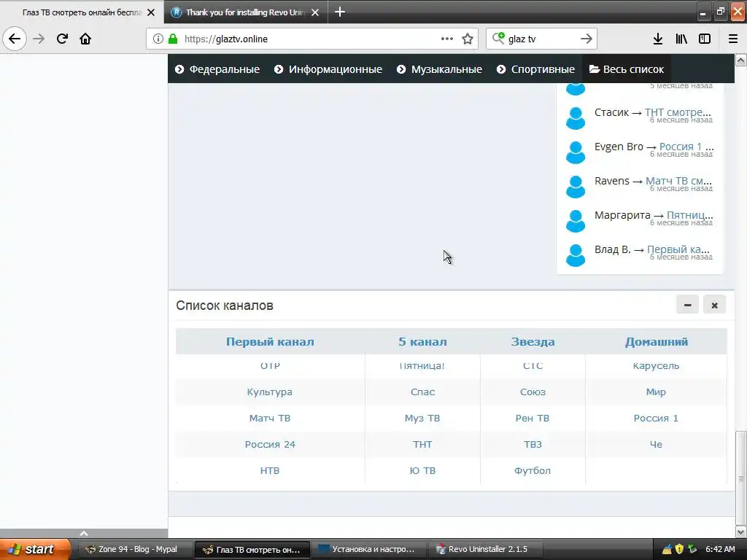Go back with the browser back arrow

point(15,39)
